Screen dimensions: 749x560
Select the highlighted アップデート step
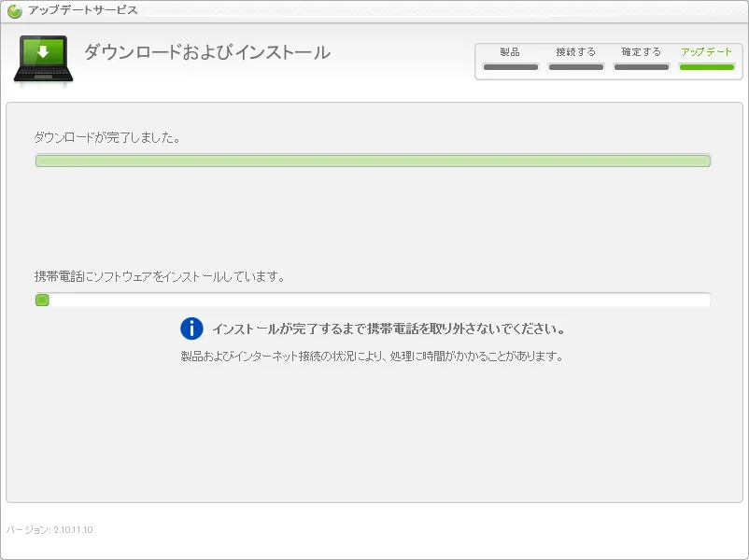tap(706, 53)
